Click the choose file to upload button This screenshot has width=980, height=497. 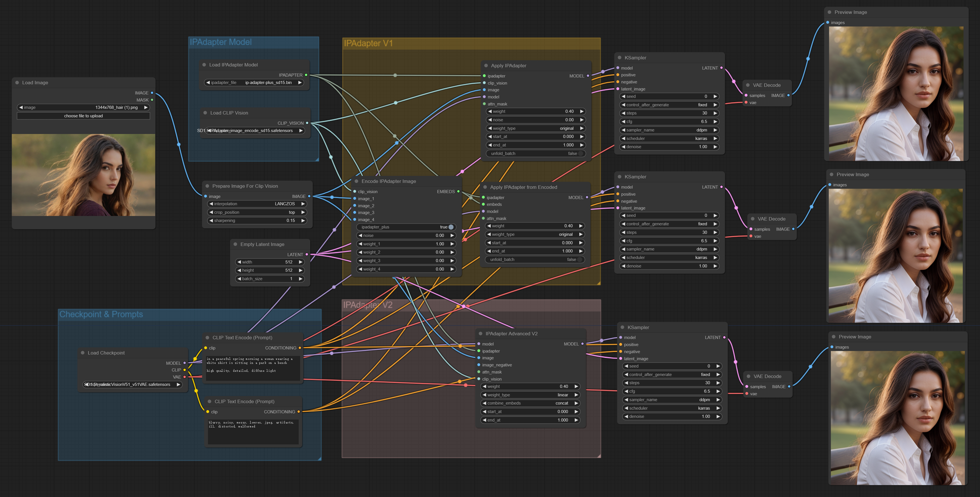[83, 116]
